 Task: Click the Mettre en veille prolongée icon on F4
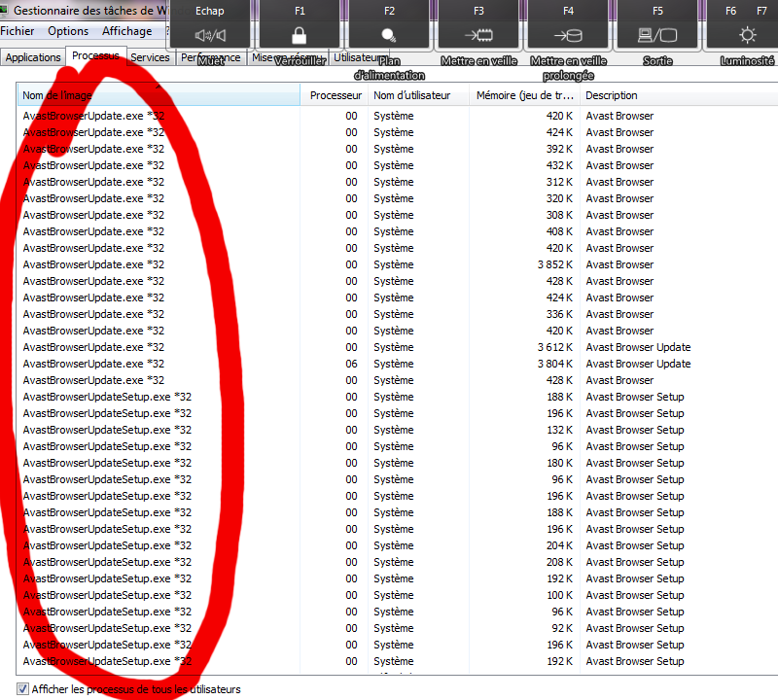click(x=568, y=35)
